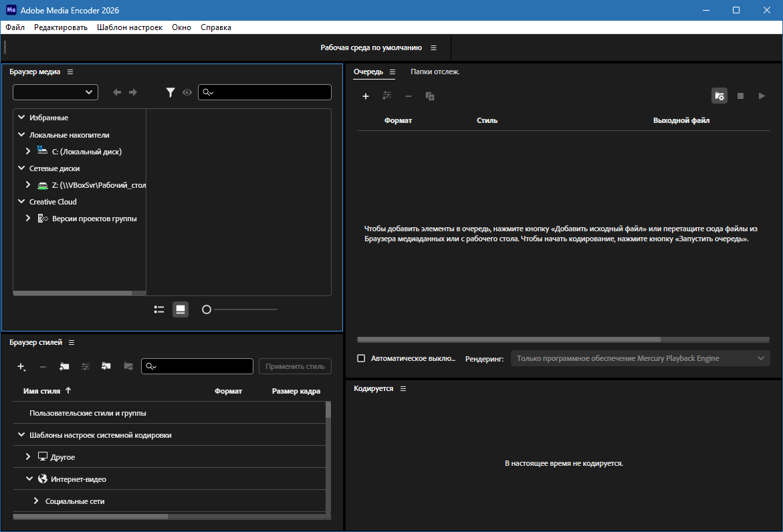
Task: Expand the Другое style group
Action: coord(28,456)
